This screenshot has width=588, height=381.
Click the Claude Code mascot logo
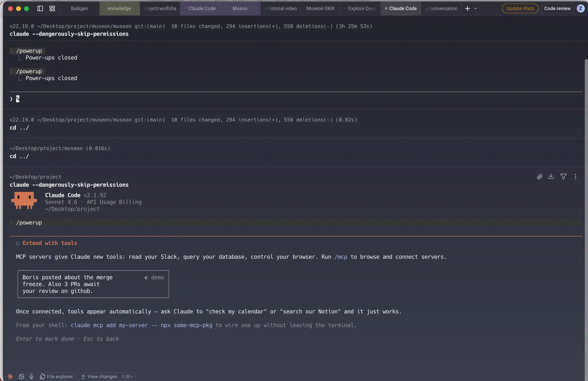24,200
